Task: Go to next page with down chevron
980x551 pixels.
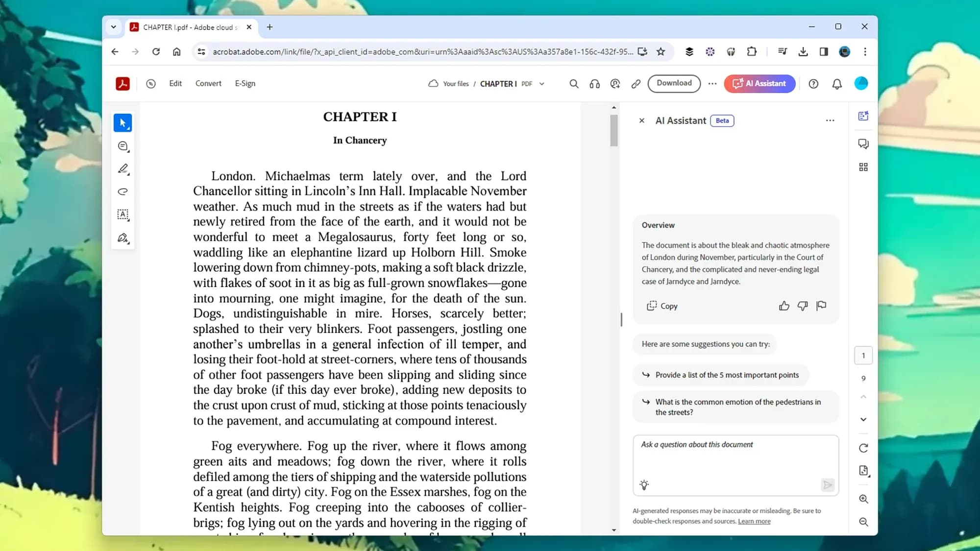Action: (x=863, y=419)
